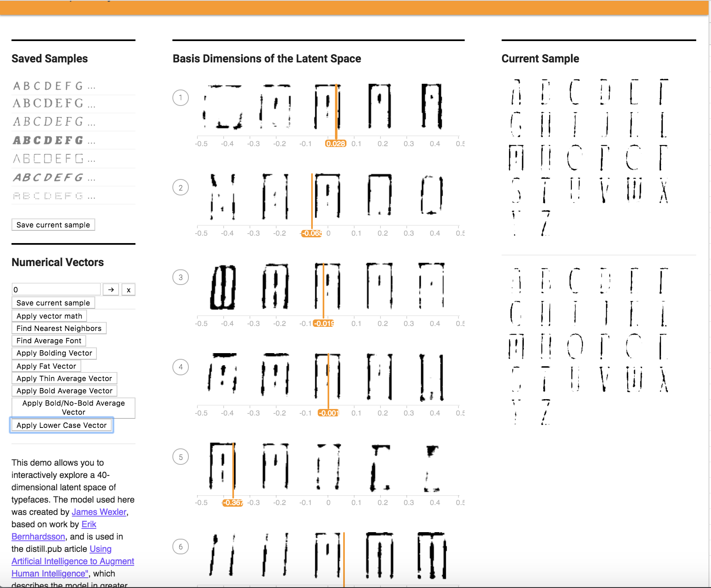Screen dimensions: 711x588
Task: Click dimension 1 rightmost glyph preview at 0.4
Action: click(432, 107)
